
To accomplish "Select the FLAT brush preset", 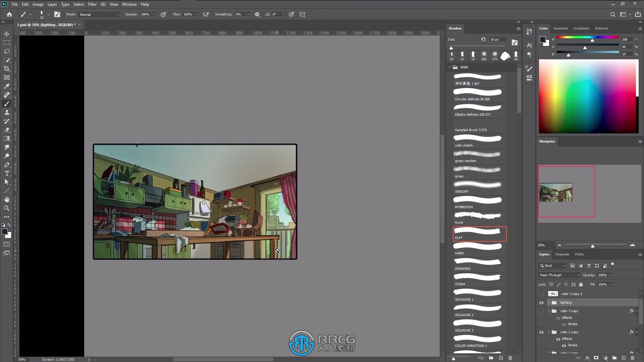I will coord(480,234).
